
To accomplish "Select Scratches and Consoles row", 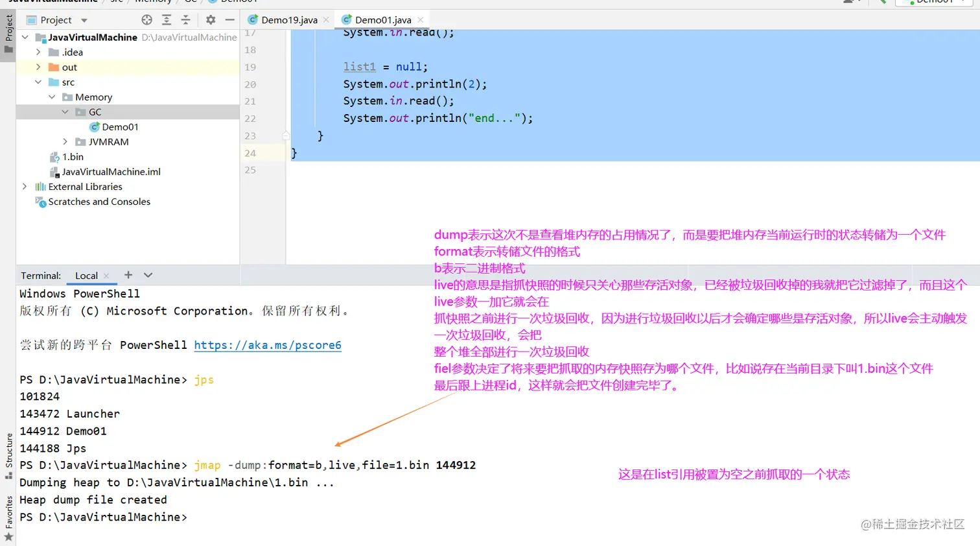I will point(128,202).
